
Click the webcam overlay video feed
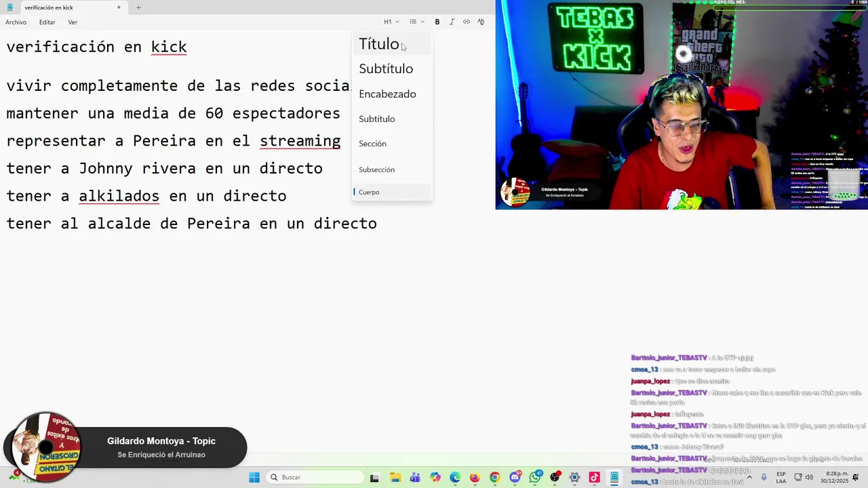682,105
